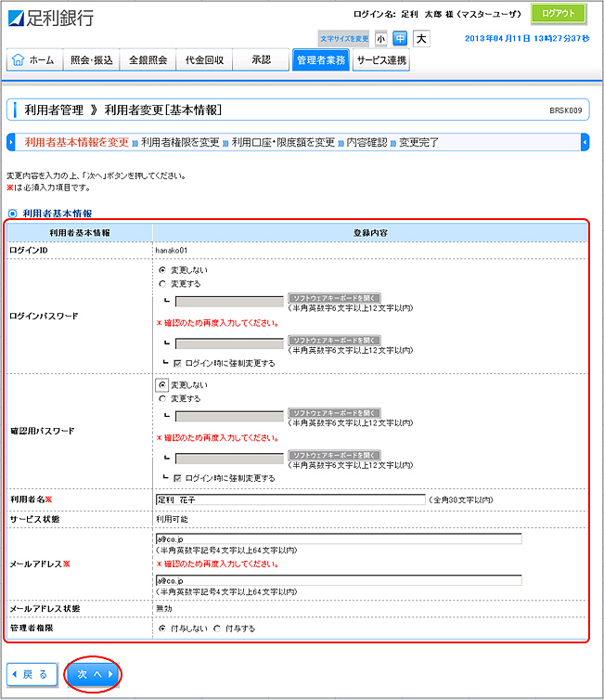Click 確認用パスワード re-entry input field

(229, 458)
